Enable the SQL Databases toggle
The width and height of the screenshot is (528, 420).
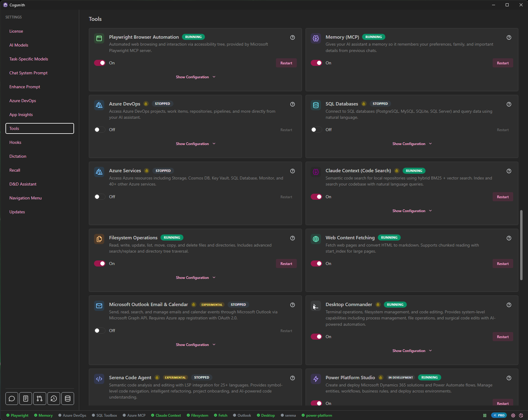[316, 130]
